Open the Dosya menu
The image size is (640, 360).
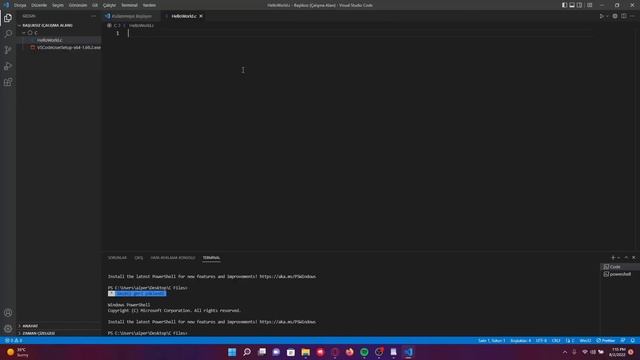(20, 5)
